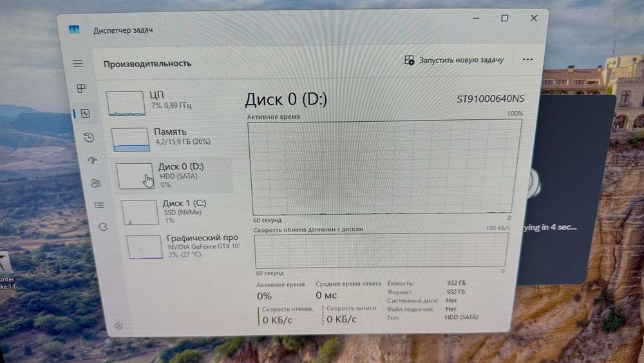Viewport: 644px width, 363px height.
Task: Open the hamburger navigation menu
Action: tap(78, 63)
